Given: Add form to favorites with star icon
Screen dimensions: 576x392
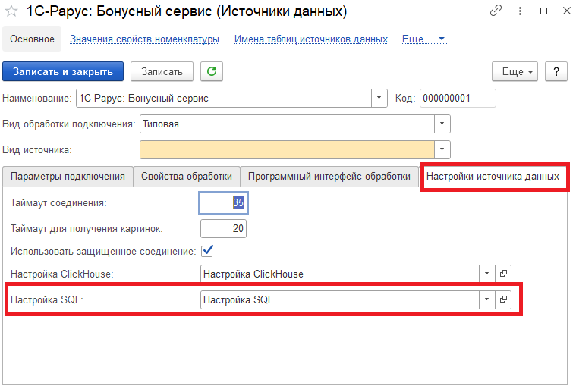Looking at the screenshot, I should [11, 11].
